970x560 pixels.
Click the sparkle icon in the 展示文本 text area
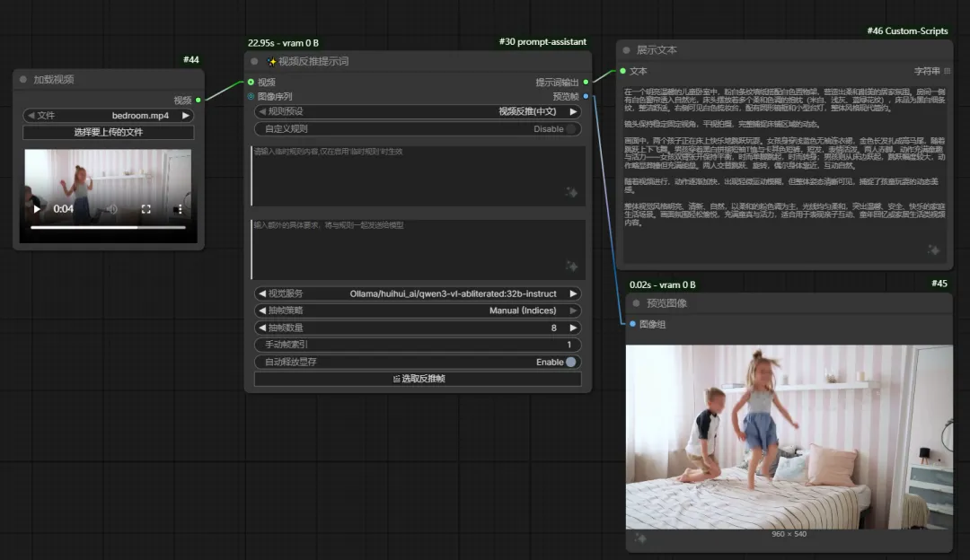coord(933,249)
